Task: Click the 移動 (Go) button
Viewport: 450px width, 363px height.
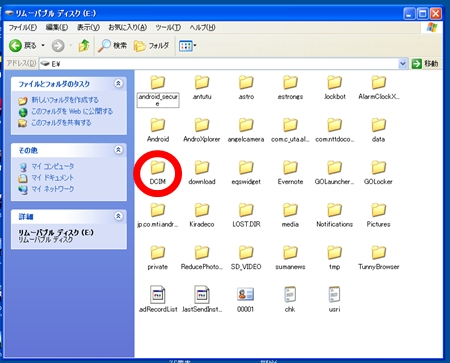Action: (x=425, y=63)
